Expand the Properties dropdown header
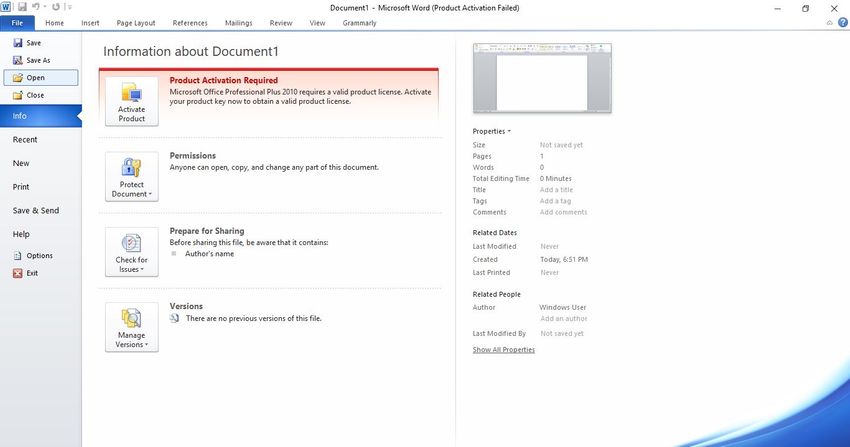The image size is (850, 447). 491,131
